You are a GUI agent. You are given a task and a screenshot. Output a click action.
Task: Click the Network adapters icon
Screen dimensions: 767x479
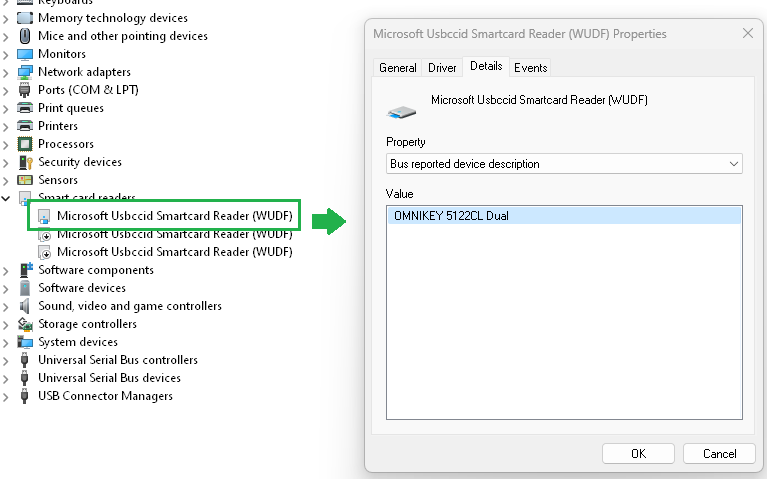pyautogui.click(x=26, y=72)
